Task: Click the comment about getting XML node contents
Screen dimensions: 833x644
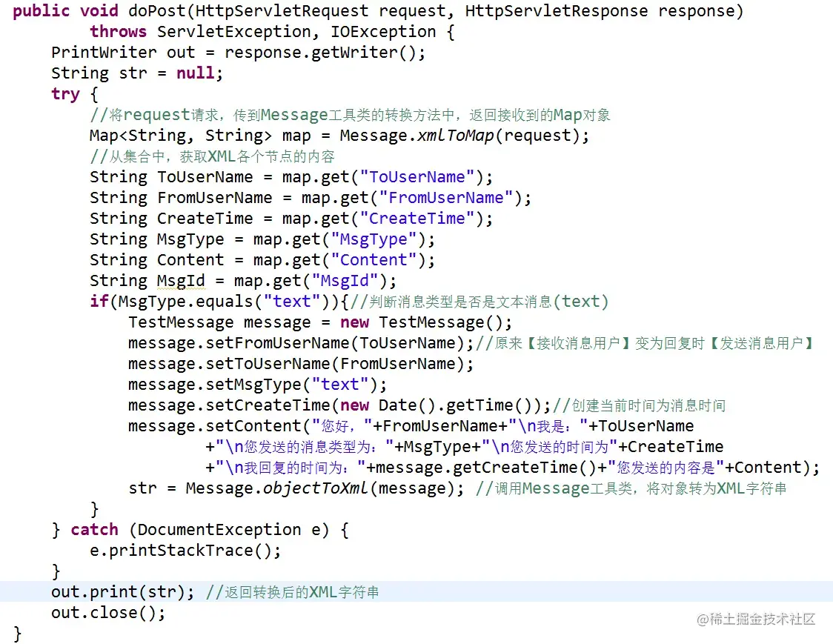Action: pyautogui.click(x=213, y=156)
